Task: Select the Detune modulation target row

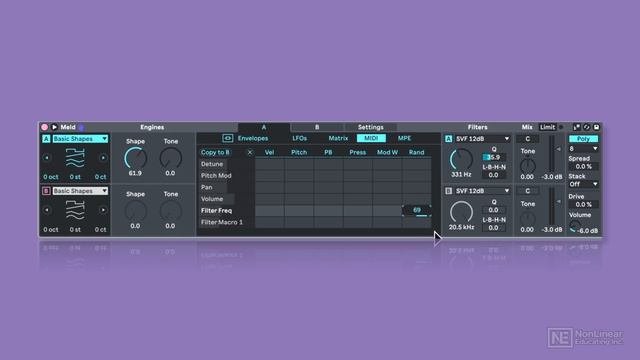Action: point(212,164)
